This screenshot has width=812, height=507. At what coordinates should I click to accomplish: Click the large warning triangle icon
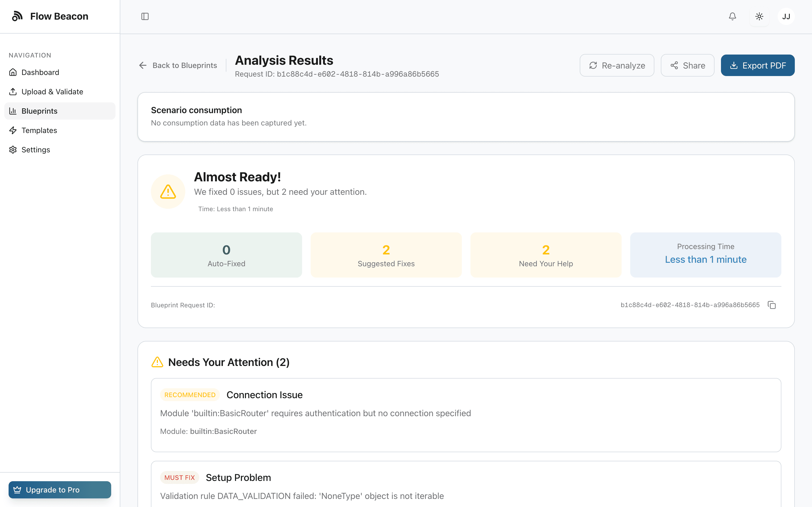click(x=168, y=192)
